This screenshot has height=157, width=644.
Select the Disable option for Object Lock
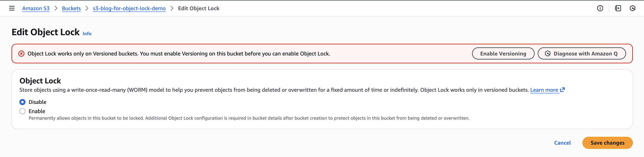point(22,102)
